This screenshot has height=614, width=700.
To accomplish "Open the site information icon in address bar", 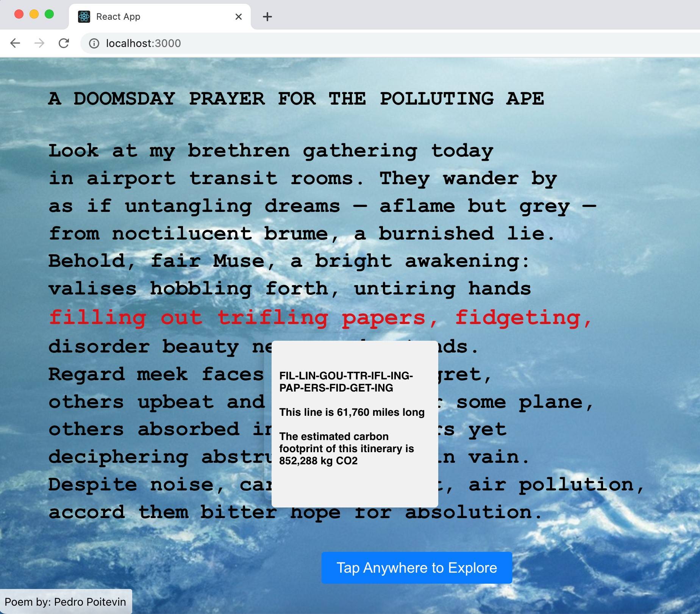I will pos(94,44).
